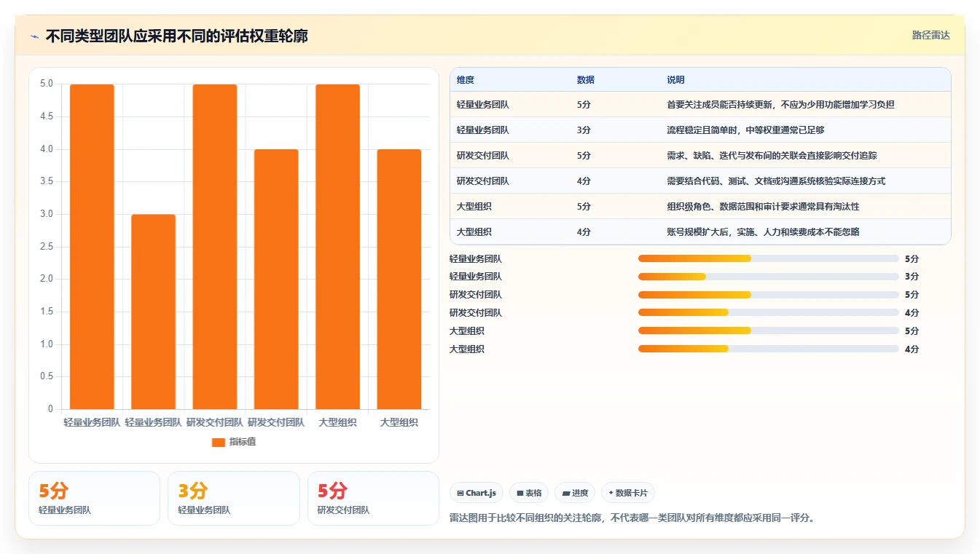Click the 大型组织 progress bar showing 5分

(x=769, y=331)
